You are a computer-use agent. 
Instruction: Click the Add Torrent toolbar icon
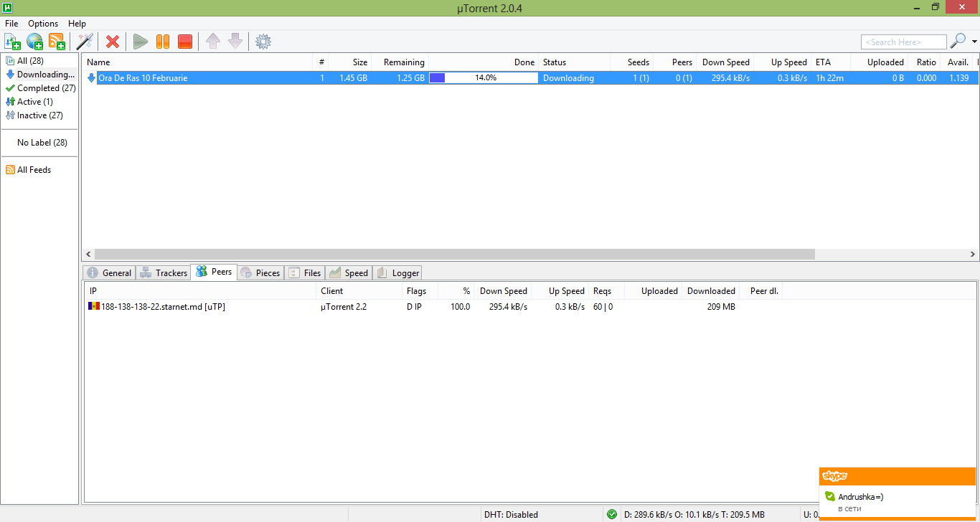pyautogui.click(x=13, y=42)
